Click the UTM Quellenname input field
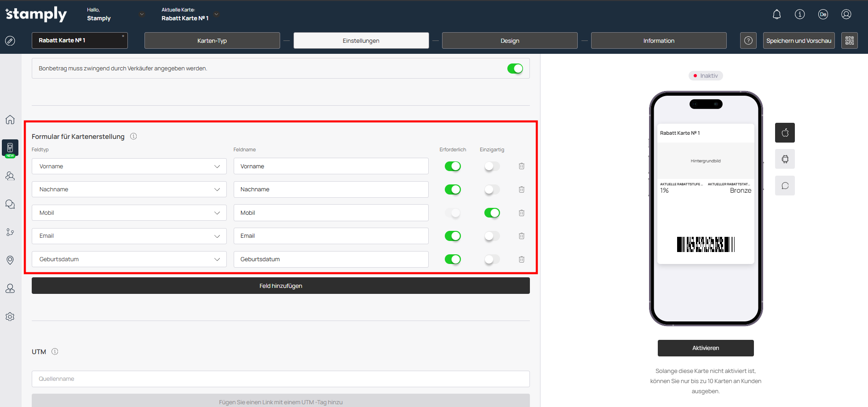This screenshot has width=868, height=407. point(281,379)
